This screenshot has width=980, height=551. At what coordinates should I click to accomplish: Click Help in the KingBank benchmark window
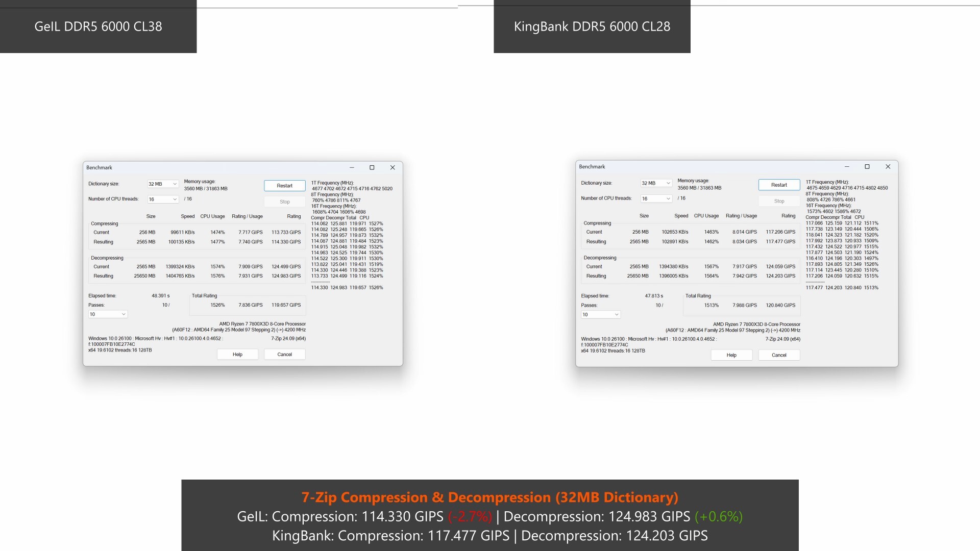pos(731,355)
